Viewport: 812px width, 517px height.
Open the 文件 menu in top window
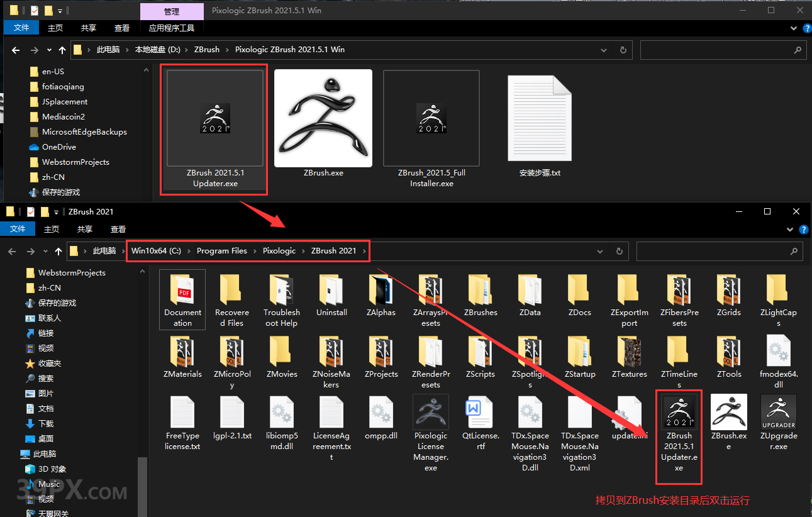(x=21, y=28)
